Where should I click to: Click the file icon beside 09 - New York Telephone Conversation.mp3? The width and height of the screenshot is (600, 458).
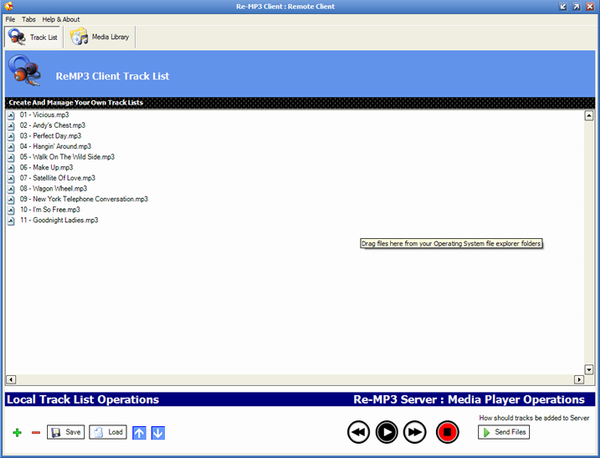(11, 199)
